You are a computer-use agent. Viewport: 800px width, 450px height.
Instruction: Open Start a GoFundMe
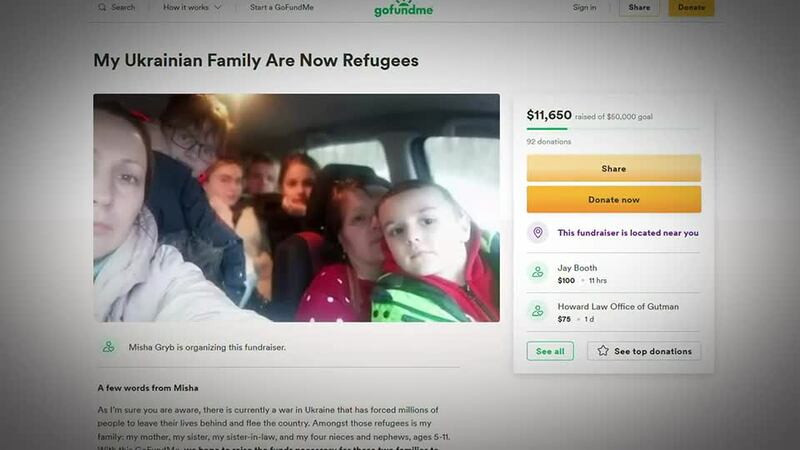click(x=282, y=7)
